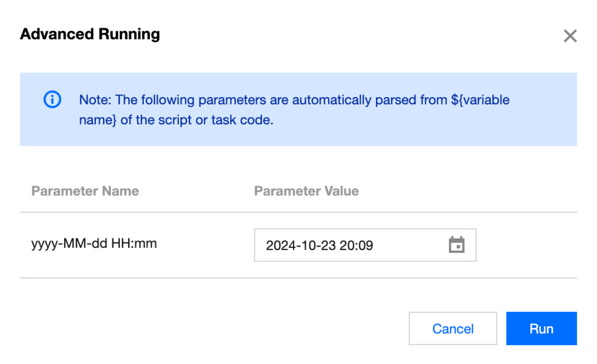Click the Parameter Name column header
Screen dimensions: 597x364
[x=85, y=191]
